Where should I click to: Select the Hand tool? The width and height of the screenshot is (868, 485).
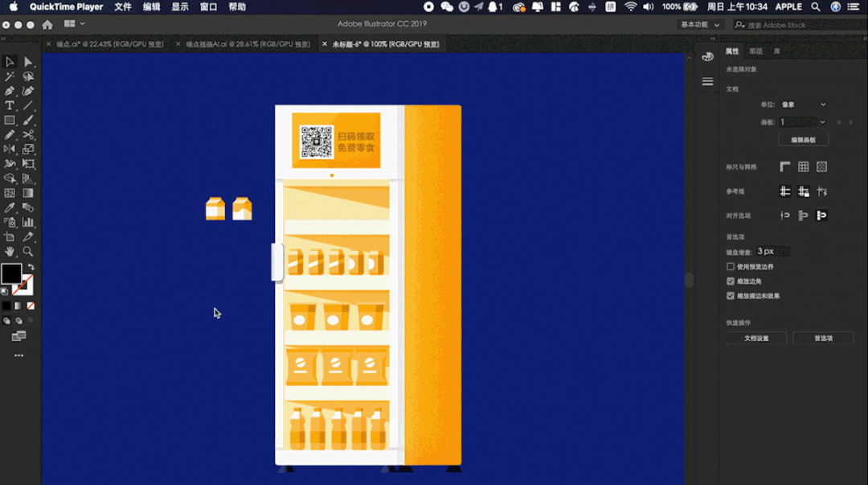[x=10, y=251]
